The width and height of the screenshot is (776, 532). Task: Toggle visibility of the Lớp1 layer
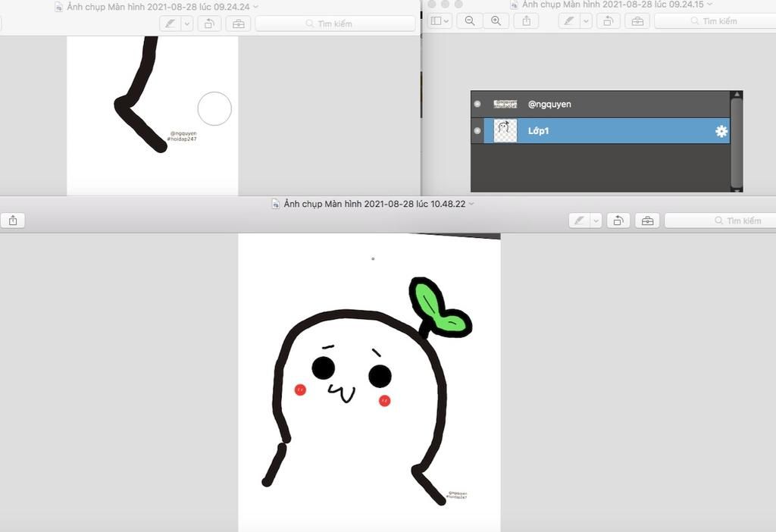point(477,130)
